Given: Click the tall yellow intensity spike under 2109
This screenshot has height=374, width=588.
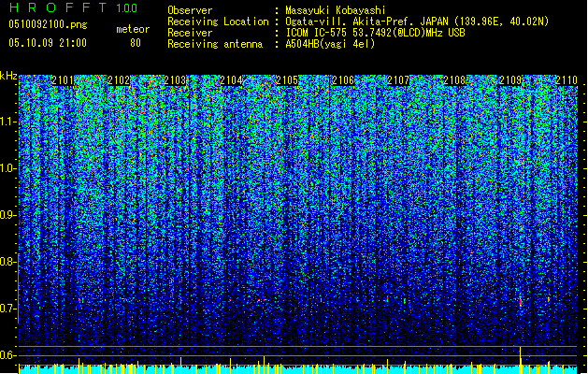Looking at the screenshot, I should pos(521,360).
